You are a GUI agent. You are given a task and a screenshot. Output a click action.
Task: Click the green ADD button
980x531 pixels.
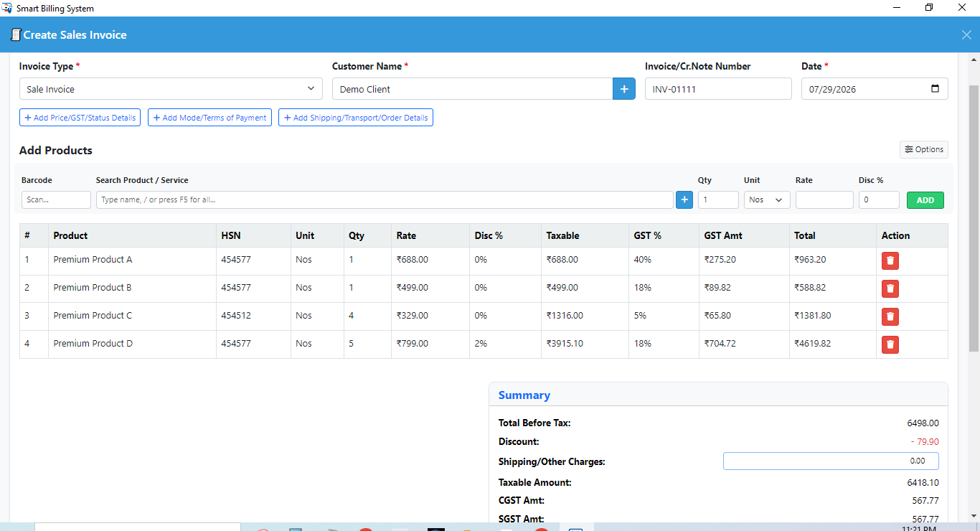tap(925, 200)
